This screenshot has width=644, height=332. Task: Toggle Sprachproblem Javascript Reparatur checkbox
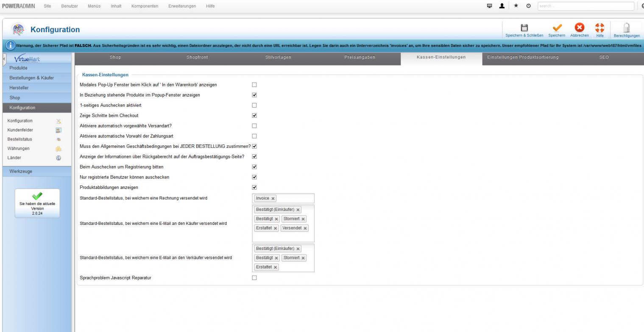coord(254,278)
